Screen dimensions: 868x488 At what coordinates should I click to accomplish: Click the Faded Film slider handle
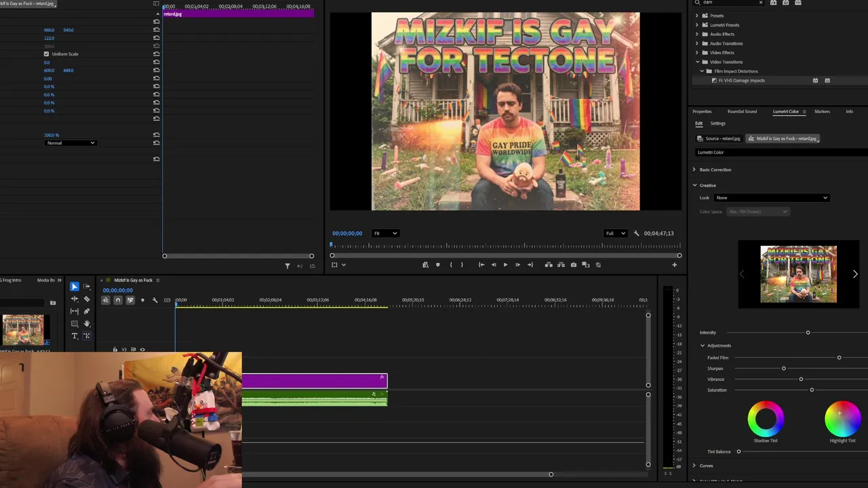pos(839,357)
